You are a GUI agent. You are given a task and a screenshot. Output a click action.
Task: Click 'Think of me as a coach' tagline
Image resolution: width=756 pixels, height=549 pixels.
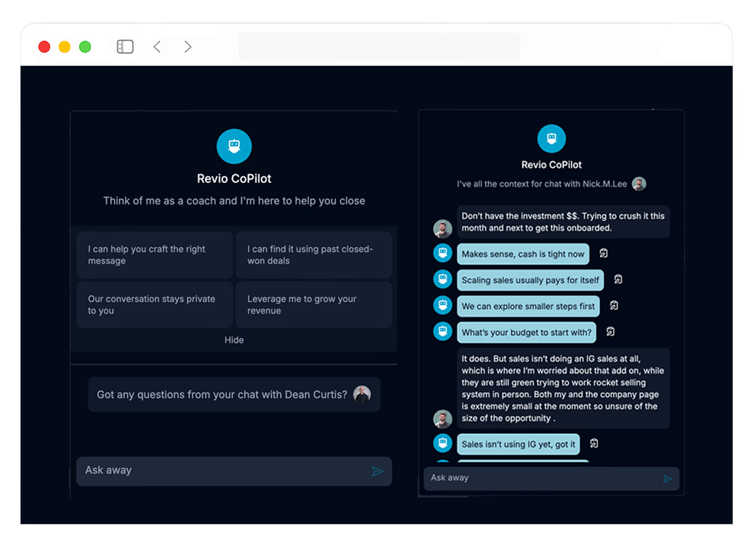click(234, 201)
